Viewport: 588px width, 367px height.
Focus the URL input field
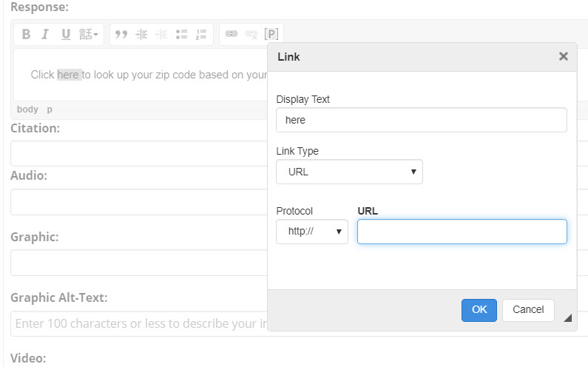click(462, 232)
